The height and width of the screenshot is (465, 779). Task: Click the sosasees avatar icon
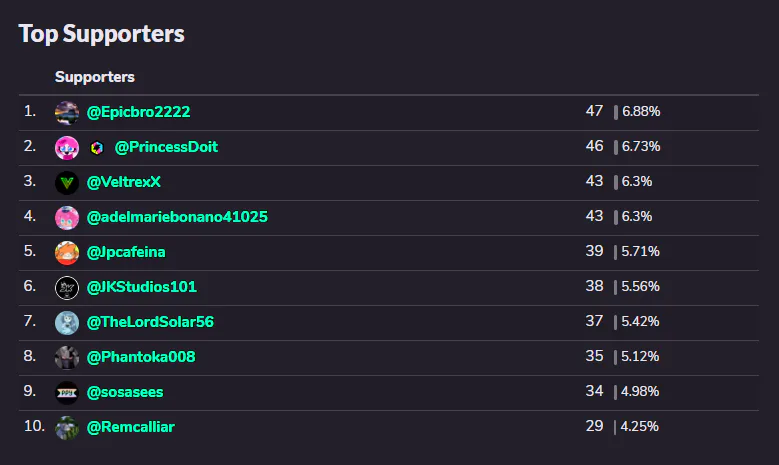(67, 393)
